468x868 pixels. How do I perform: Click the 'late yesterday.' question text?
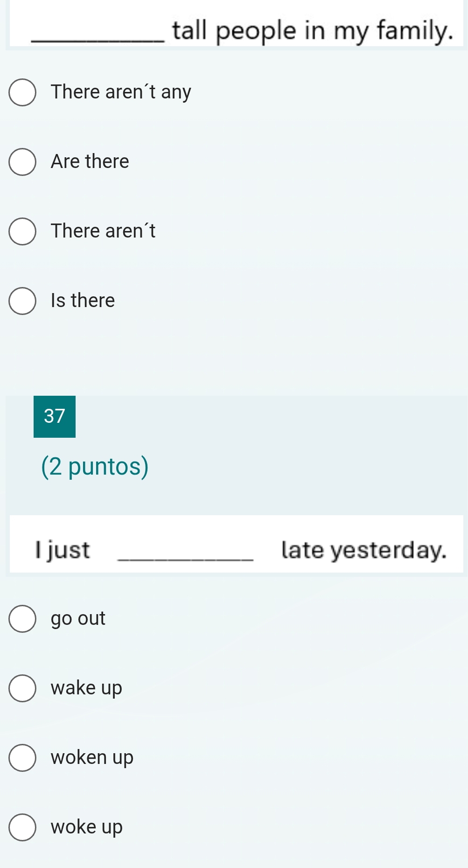tap(364, 550)
